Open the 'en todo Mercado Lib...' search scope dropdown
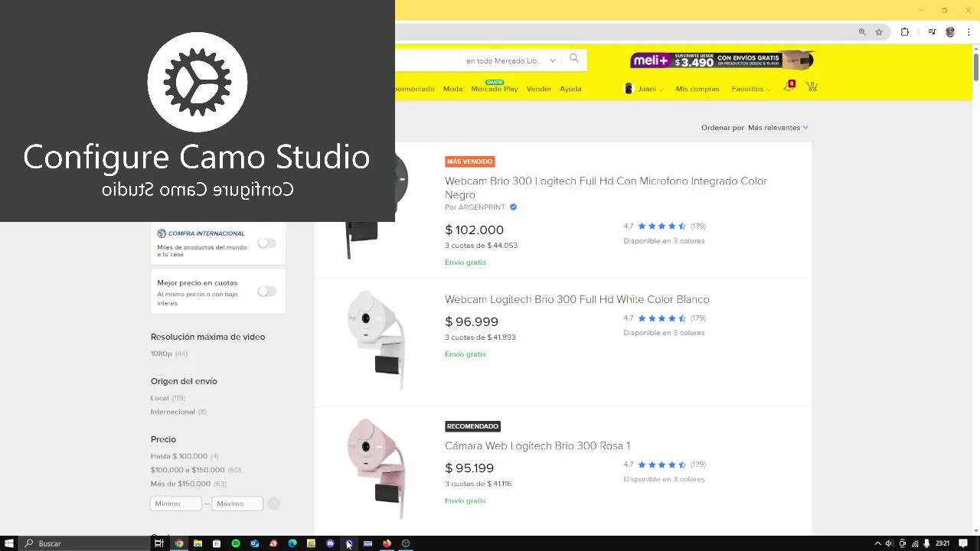Viewport: 980px width, 551px height. coord(511,60)
